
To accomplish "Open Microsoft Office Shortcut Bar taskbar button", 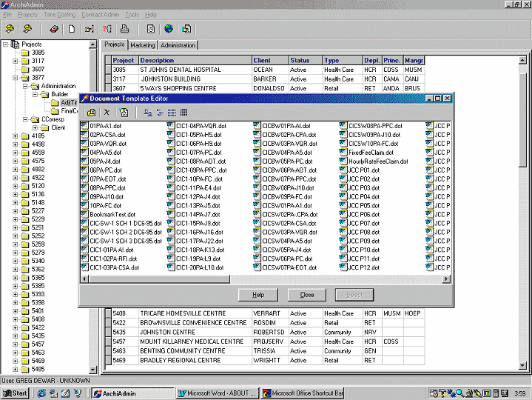I will pos(303,393).
